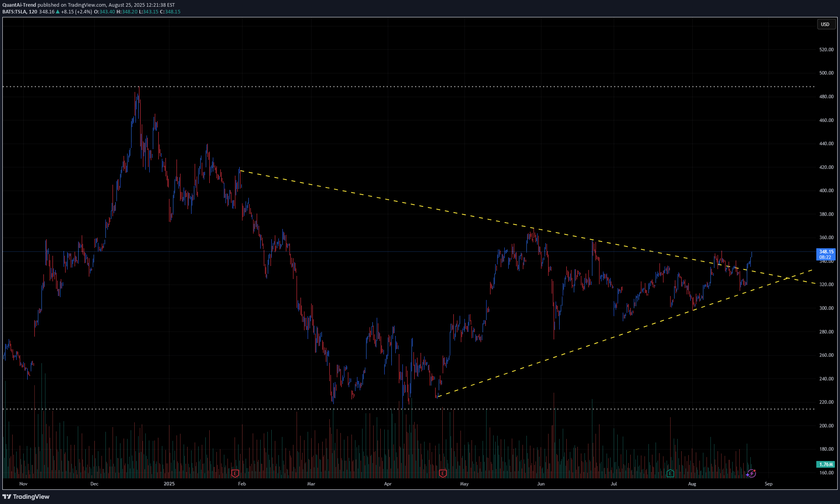The width and height of the screenshot is (840, 504).
Task: Select the upper dotted line near 488
Action: point(395,86)
